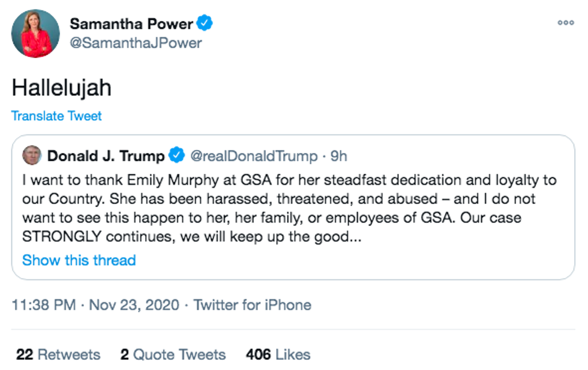Screen dimensions: 588x370
Task: Visit the @realDonaldTrump handle
Action: point(253,156)
